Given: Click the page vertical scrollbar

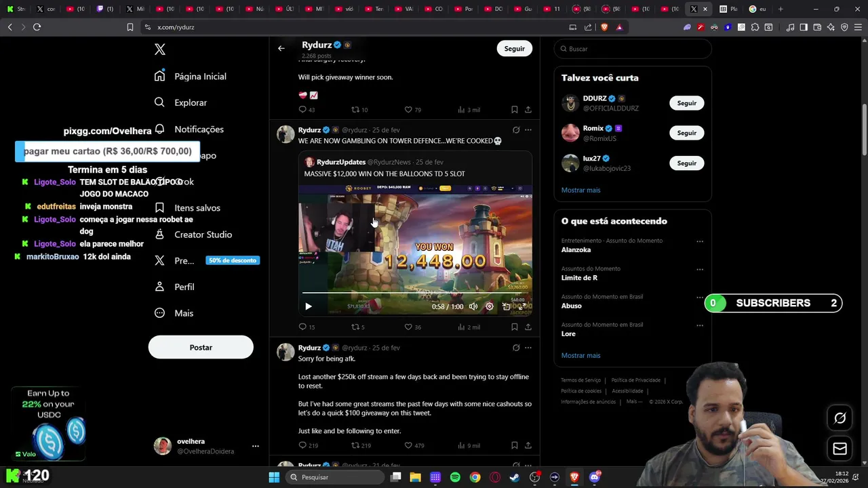Looking at the screenshot, I should [864, 129].
